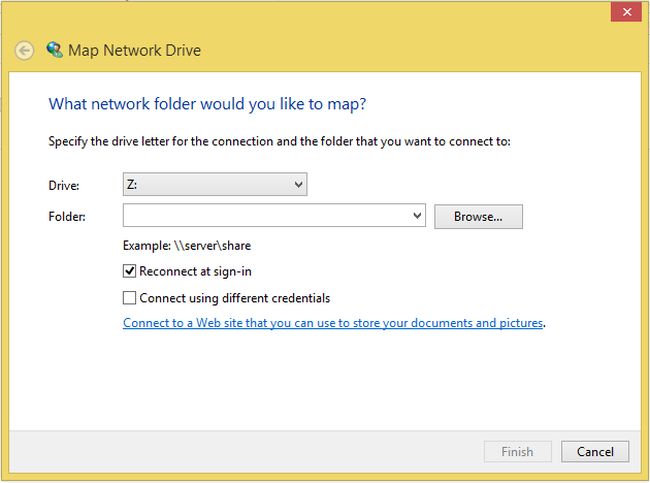Click the Browse... button

[478, 216]
